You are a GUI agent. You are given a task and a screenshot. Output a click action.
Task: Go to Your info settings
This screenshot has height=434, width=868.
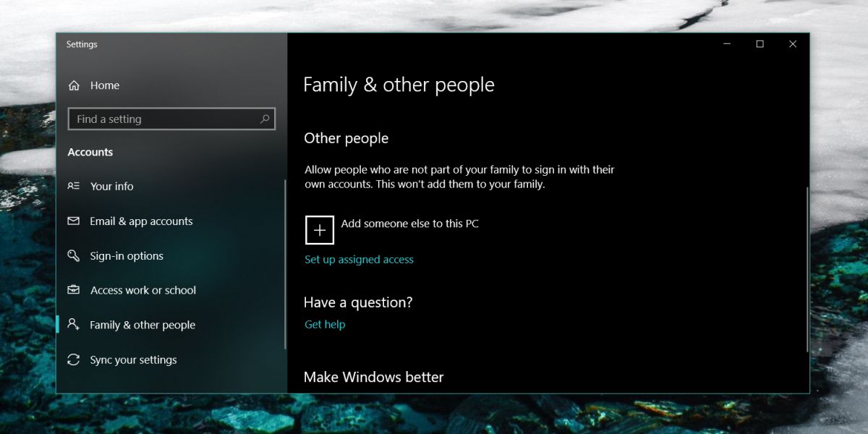pos(111,186)
